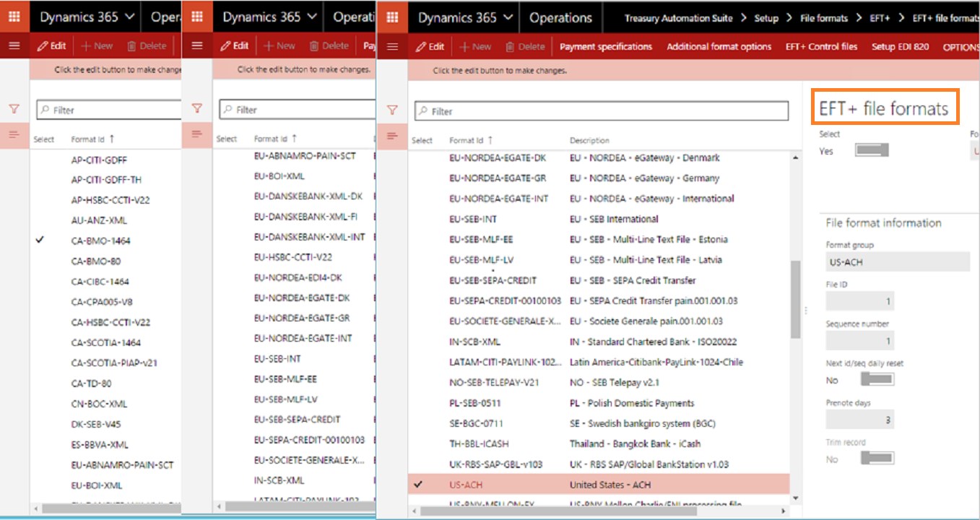Click list view icon in right window
980x520 pixels.
coord(392,136)
